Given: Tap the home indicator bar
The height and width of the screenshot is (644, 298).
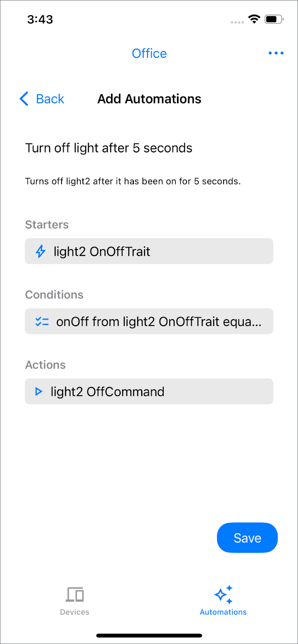Looking at the screenshot, I should click(149, 636).
